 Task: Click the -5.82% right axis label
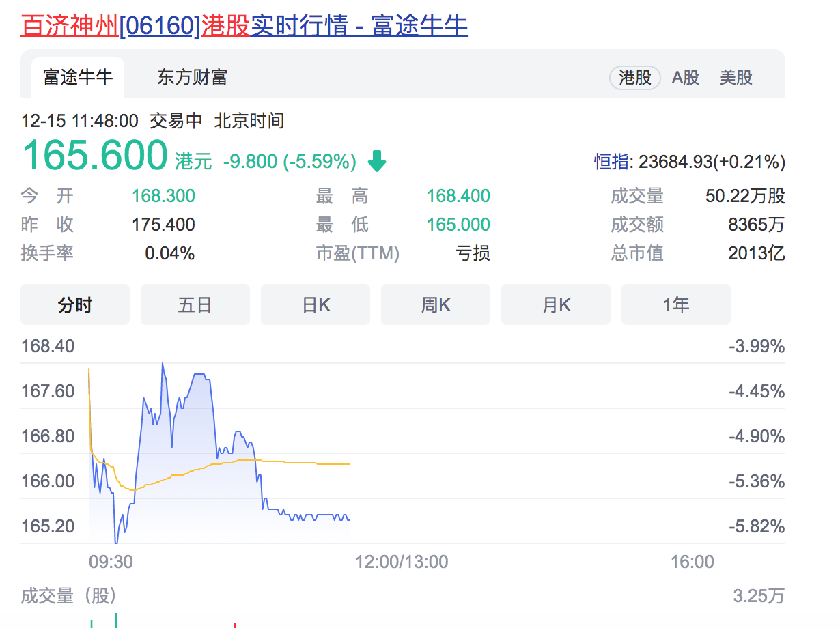[757, 527]
